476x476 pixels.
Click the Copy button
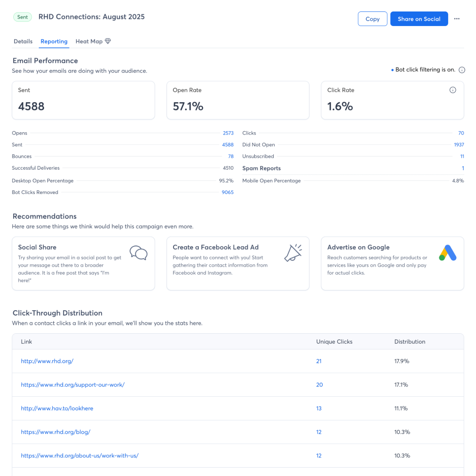372,19
